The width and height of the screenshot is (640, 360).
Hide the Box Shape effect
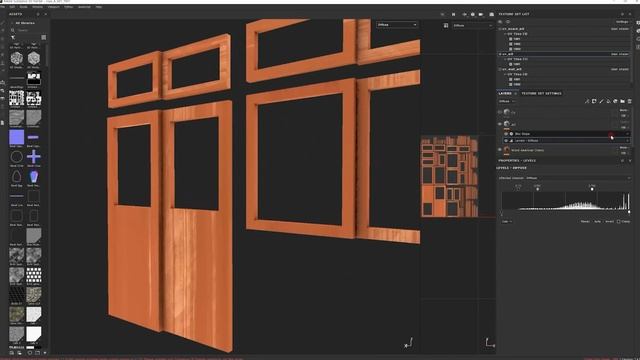click(x=506, y=134)
